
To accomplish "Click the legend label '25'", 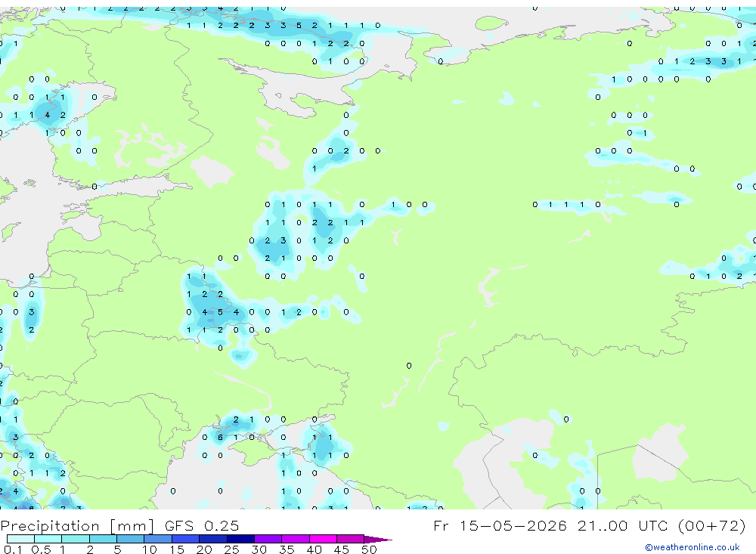I will (231, 549).
